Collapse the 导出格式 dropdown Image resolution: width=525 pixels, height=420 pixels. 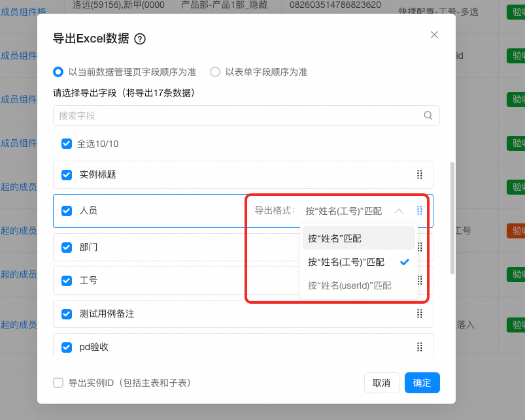pyautogui.click(x=399, y=211)
